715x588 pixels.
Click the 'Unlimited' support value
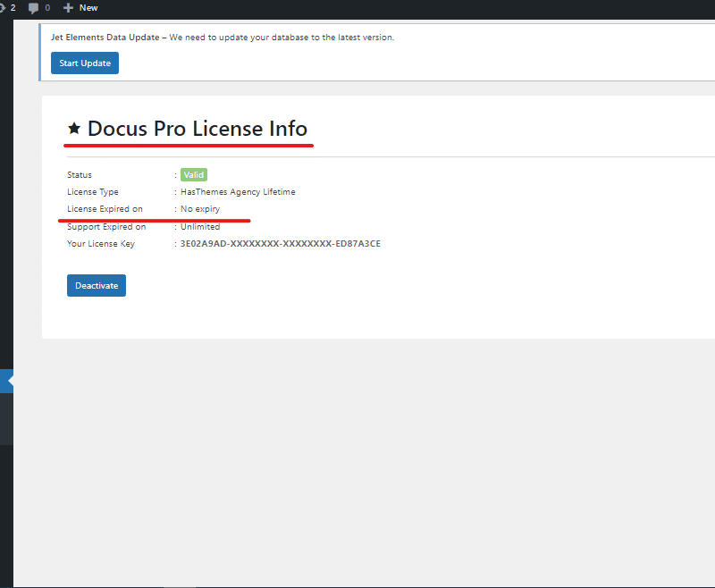tap(200, 227)
